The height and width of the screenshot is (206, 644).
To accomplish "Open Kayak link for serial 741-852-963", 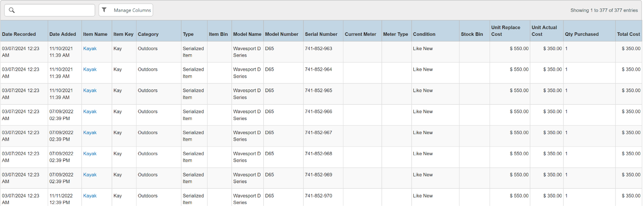I will (x=90, y=49).
